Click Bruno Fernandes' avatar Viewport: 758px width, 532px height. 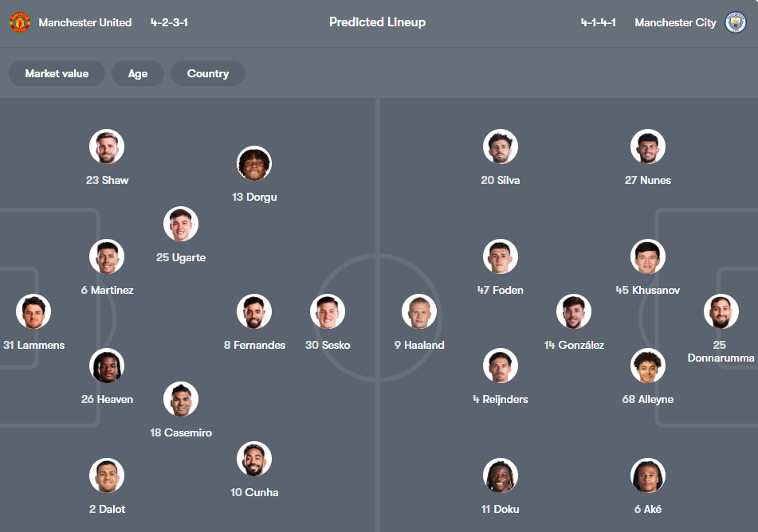tap(254, 311)
